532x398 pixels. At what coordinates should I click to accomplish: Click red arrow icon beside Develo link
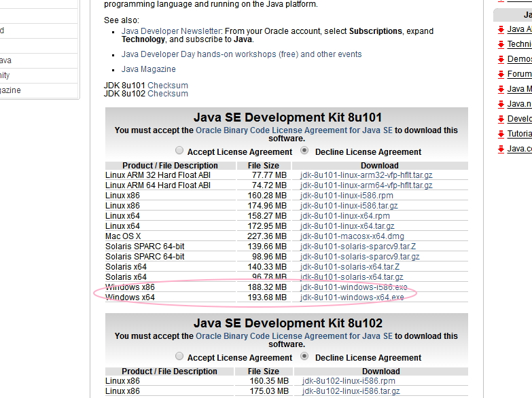[501, 119]
